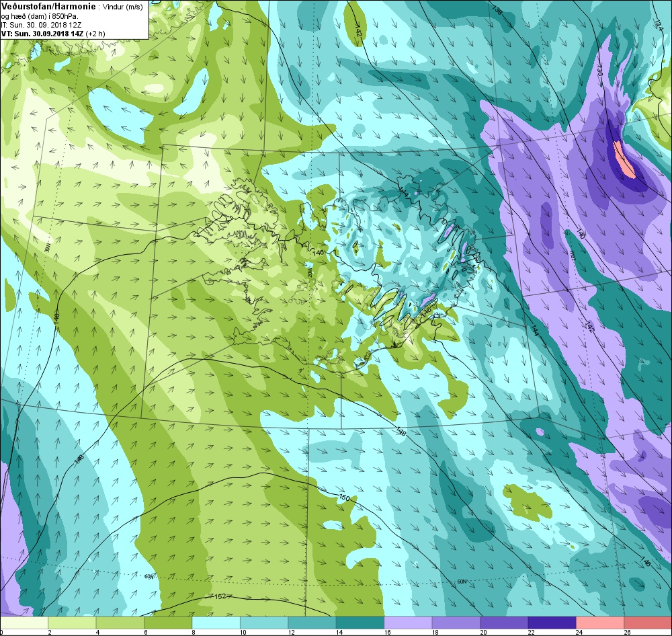Select the "140" contour label

pos(581,235)
